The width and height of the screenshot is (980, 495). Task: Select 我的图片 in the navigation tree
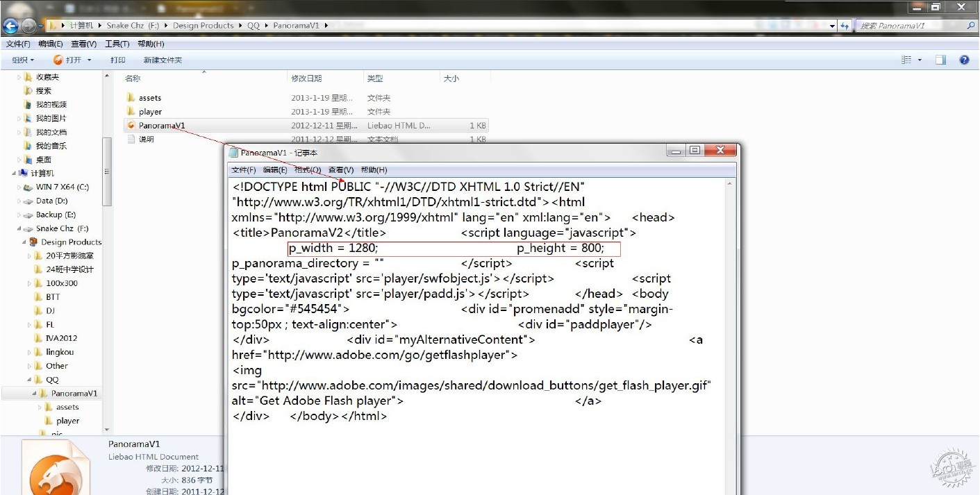(x=51, y=119)
